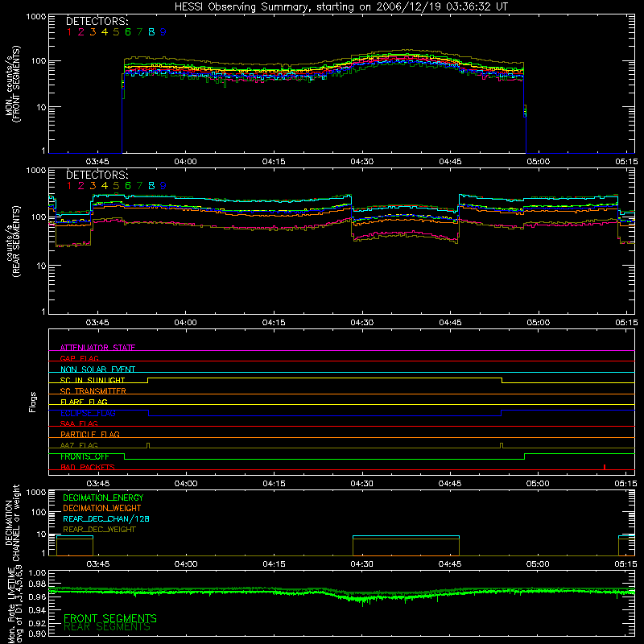Select blue detector 9 in the front segments legend
The width and height of the screenshot is (644, 644).
(x=163, y=32)
